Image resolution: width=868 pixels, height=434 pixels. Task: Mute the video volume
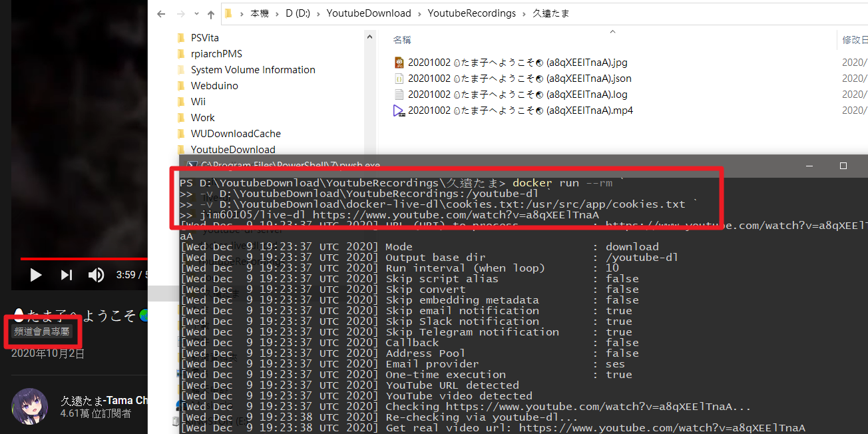(x=97, y=274)
